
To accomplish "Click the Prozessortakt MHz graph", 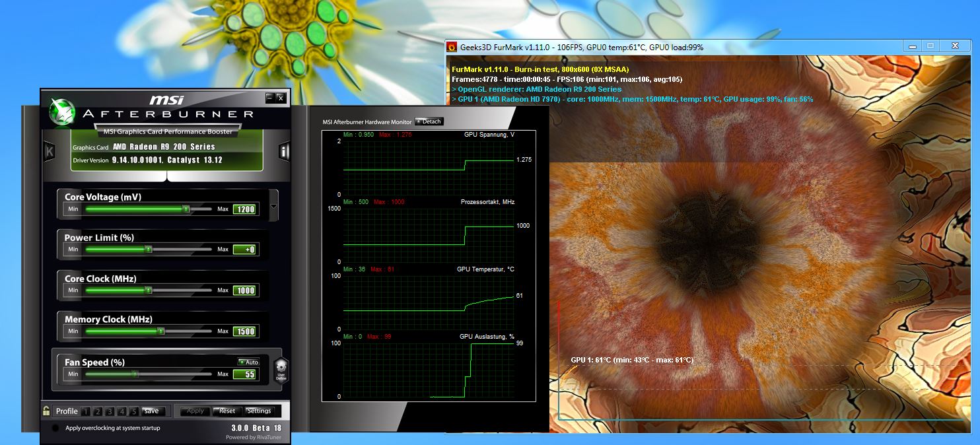I will click(x=428, y=235).
